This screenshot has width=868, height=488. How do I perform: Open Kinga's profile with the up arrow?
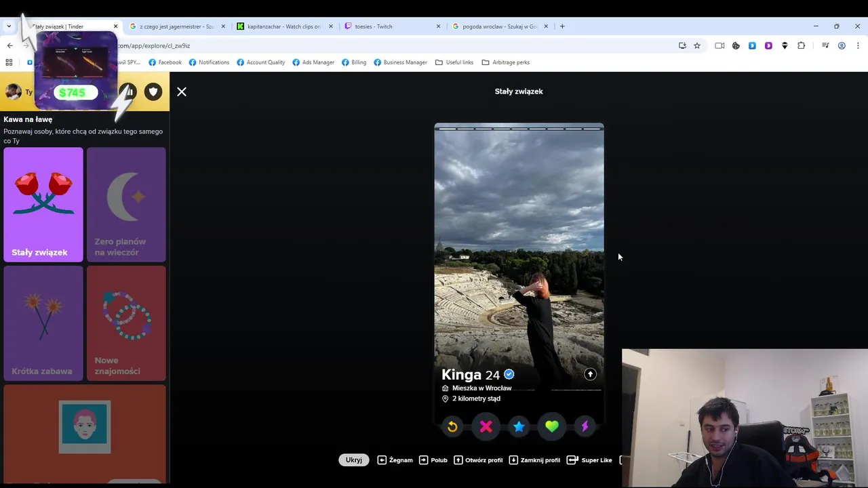(590, 374)
